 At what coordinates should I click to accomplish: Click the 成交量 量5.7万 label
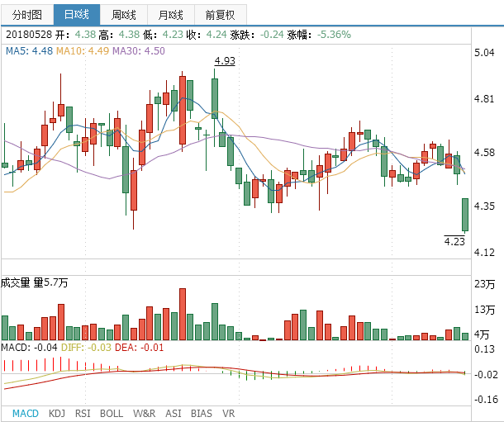34,282
